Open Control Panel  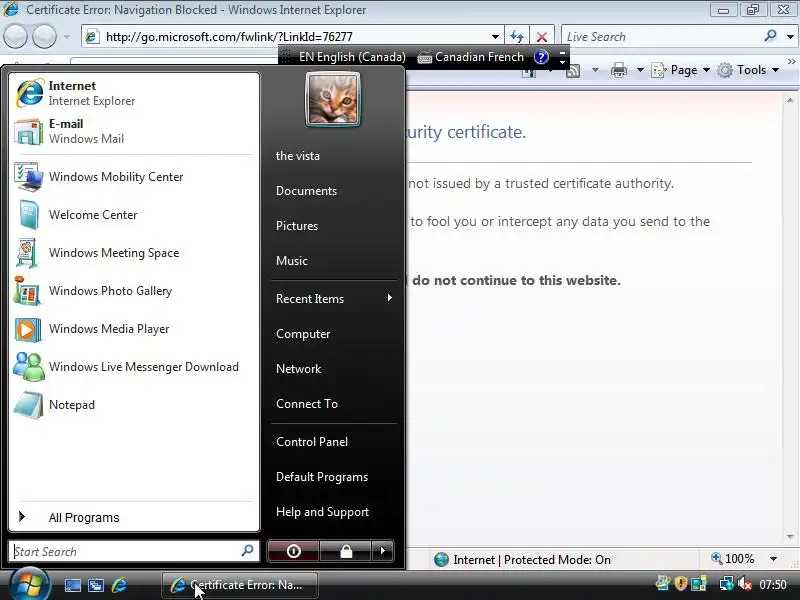click(312, 442)
